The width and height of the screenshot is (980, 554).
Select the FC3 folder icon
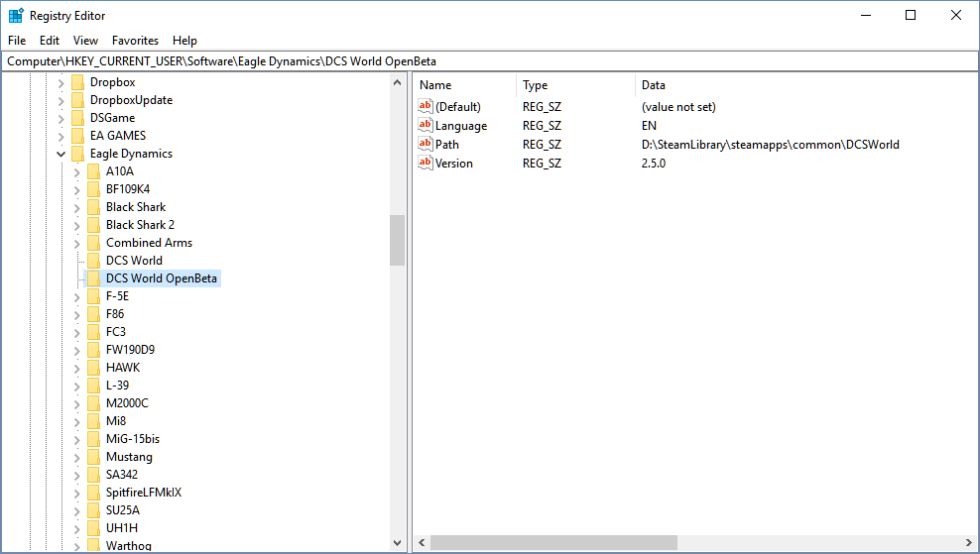click(94, 332)
